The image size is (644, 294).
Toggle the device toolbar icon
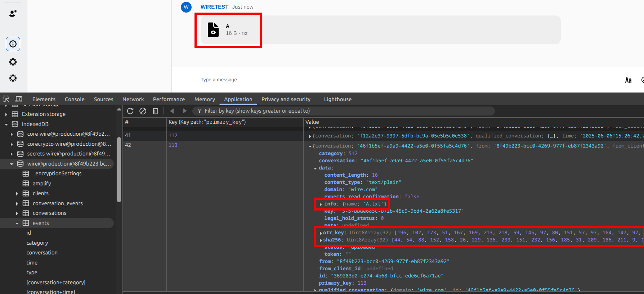[19, 99]
